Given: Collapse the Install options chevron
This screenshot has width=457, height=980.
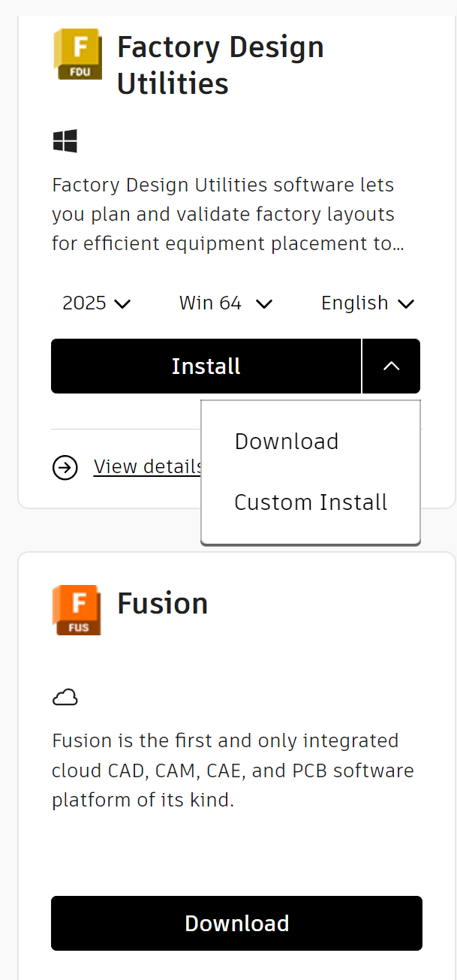Looking at the screenshot, I should 391,366.
